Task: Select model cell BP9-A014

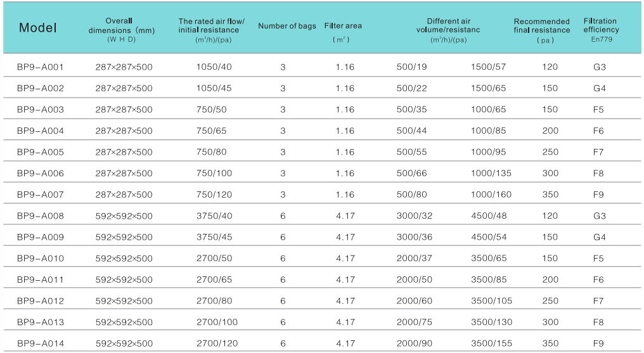Action: (40, 343)
